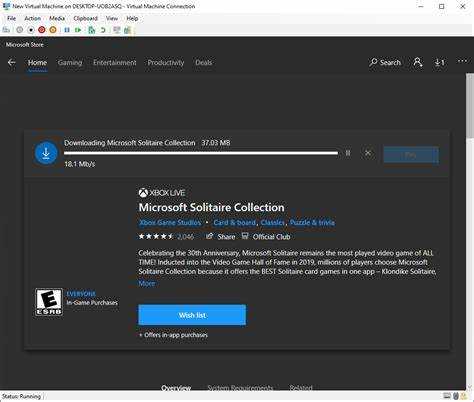Switch to the Productivity tab
This screenshot has width=474, height=402.
[166, 63]
